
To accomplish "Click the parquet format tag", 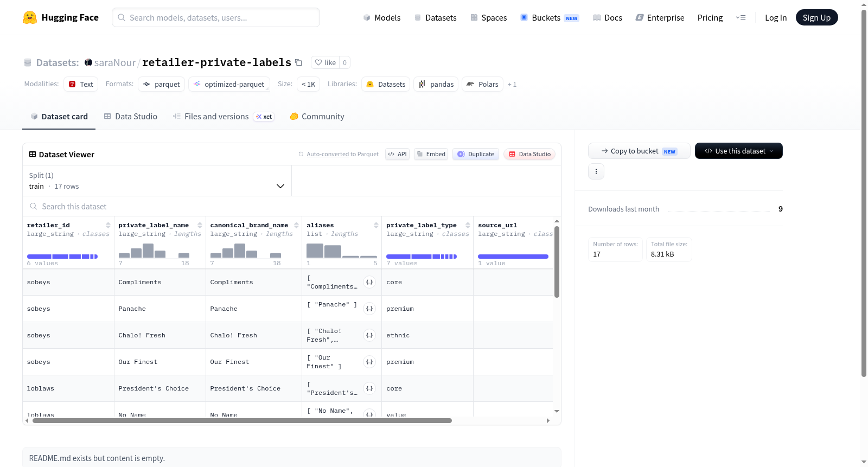I will (x=162, y=84).
